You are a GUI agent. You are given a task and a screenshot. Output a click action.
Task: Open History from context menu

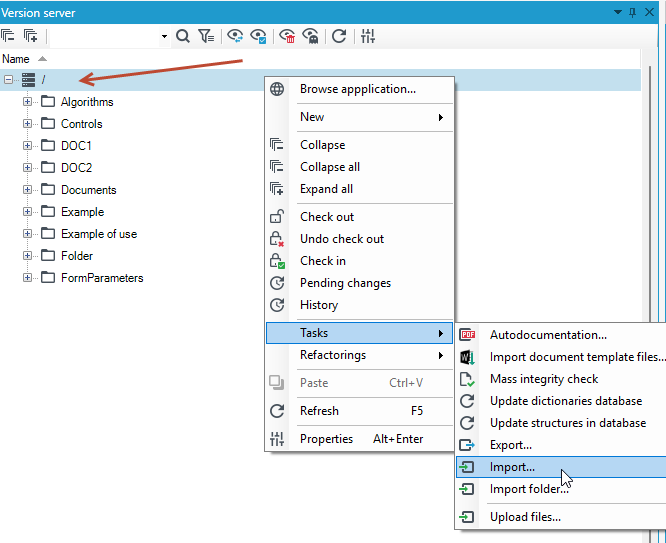coord(359,305)
